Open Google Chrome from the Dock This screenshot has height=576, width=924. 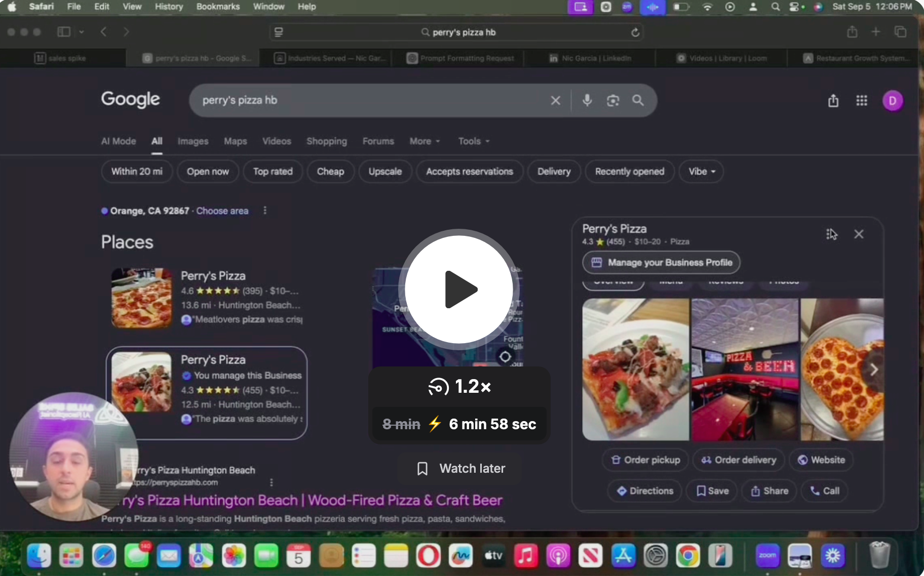(688, 556)
